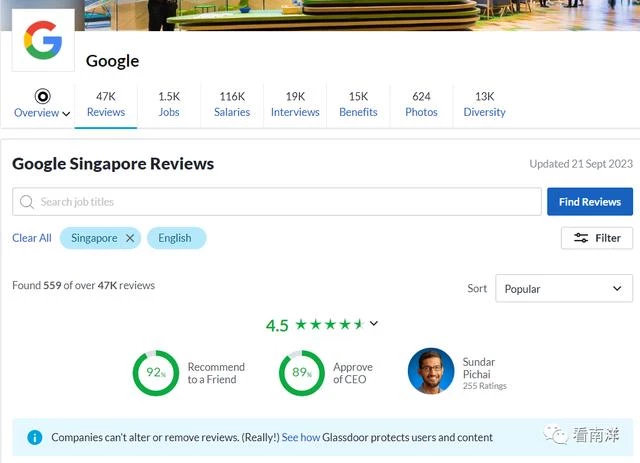
Task: Focus the Search job titles field
Action: pos(277,202)
